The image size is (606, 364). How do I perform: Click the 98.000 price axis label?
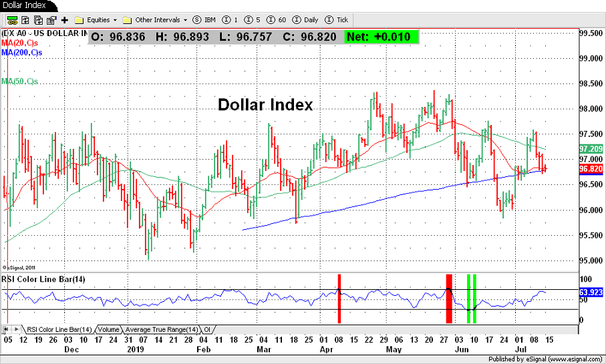tap(591, 109)
